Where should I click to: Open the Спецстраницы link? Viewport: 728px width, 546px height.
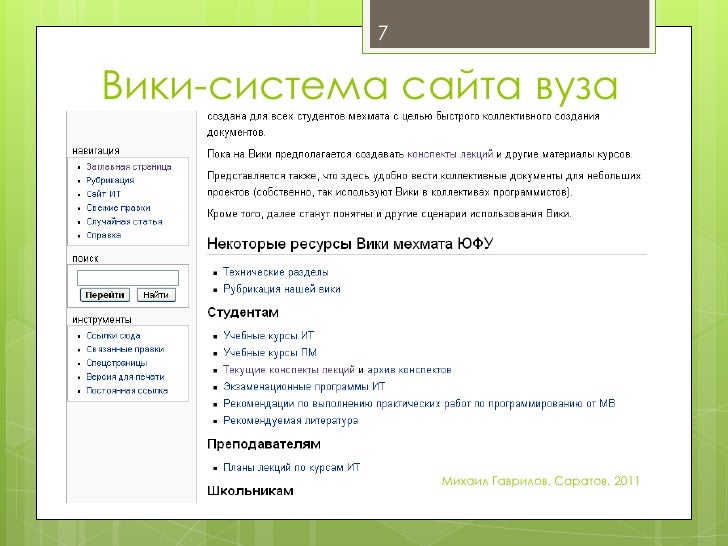[117, 363]
